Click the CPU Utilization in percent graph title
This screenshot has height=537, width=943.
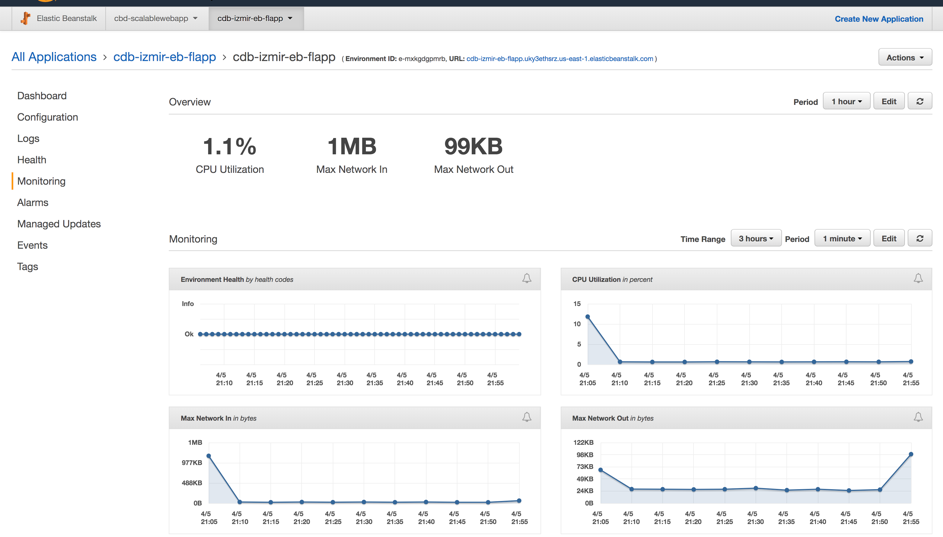pyautogui.click(x=612, y=280)
